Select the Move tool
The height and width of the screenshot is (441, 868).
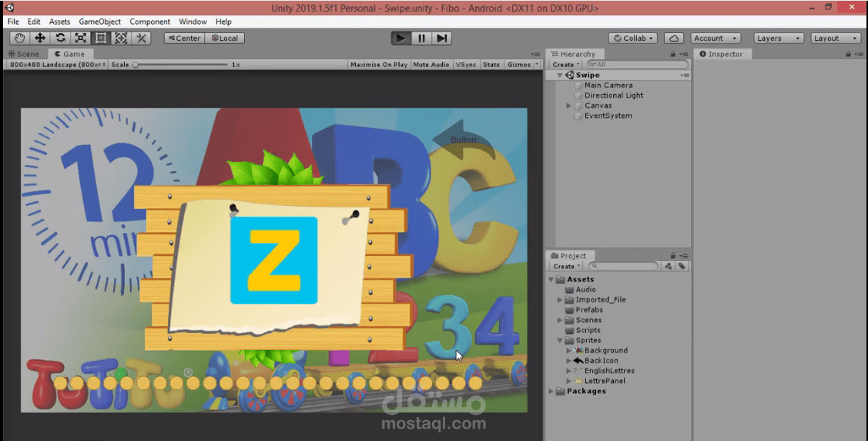click(x=40, y=39)
